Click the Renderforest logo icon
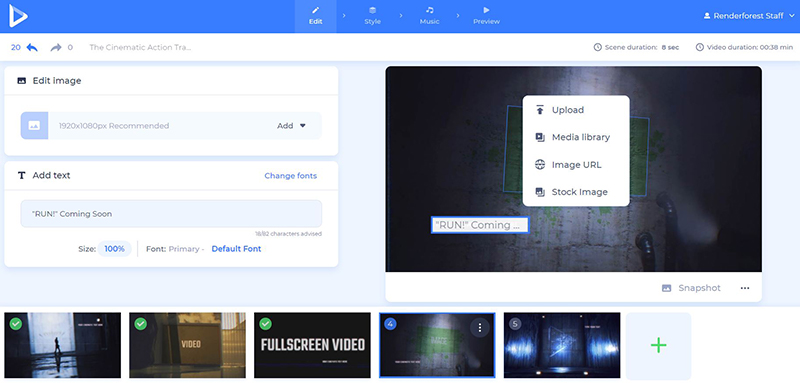 click(18, 16)
